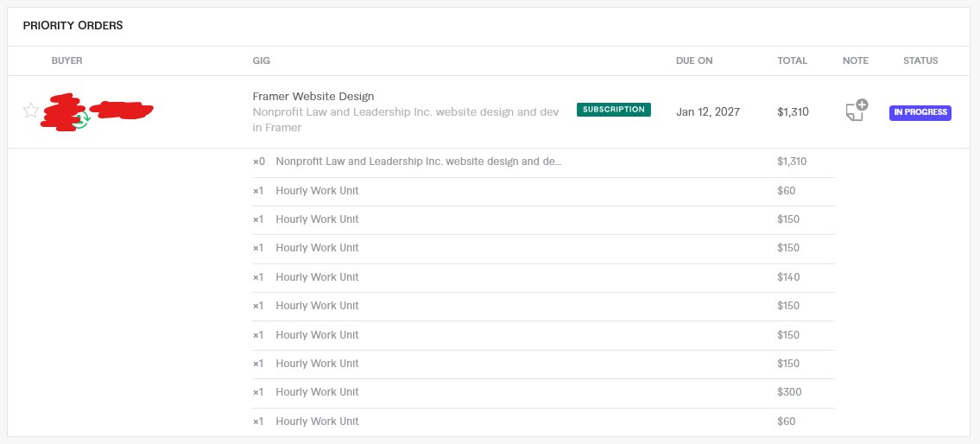Sort by GIG column header
980x444 pixels.
(x=262, y=60)
